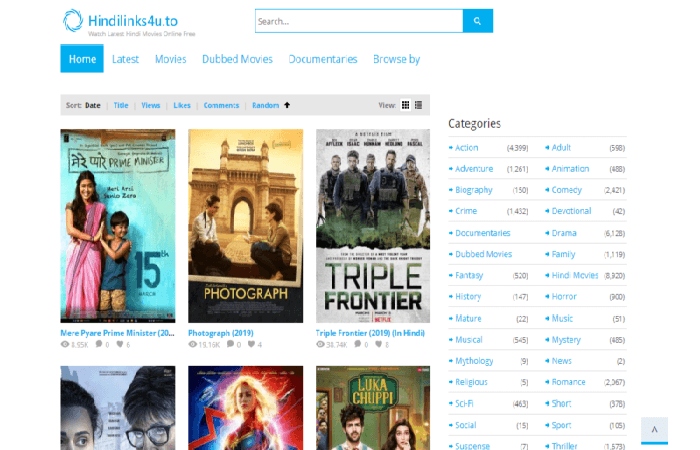Viewport: 700px width, 450px height.
Task: Open the Documentaries category in sidebar
Action: click(x=483, y=233)
